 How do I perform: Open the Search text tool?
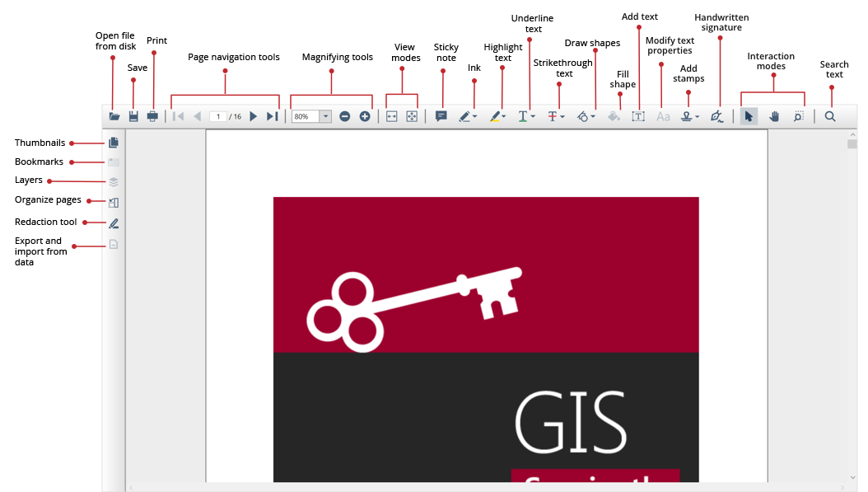(830, 117)
